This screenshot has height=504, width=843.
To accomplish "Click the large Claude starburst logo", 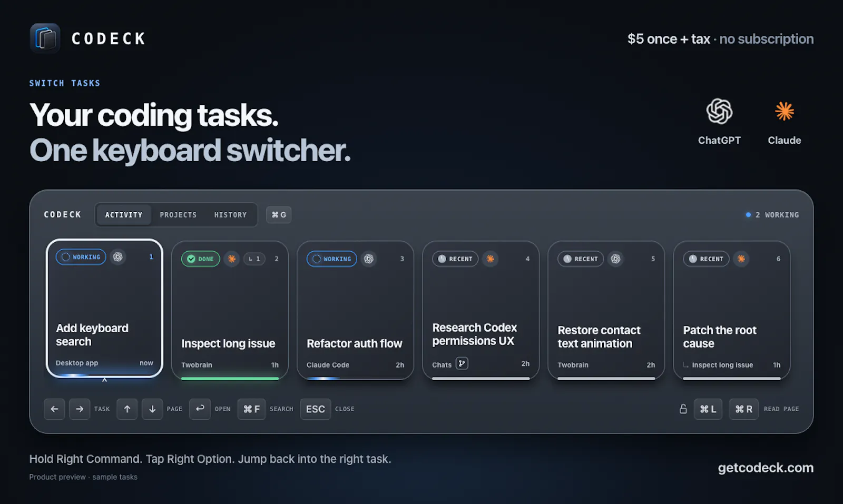I will click(785, 111).
